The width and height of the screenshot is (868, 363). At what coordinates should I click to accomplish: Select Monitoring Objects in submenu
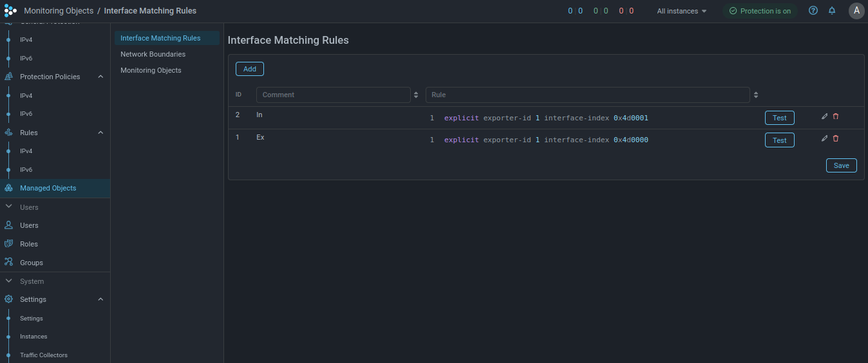click(151, 70)
